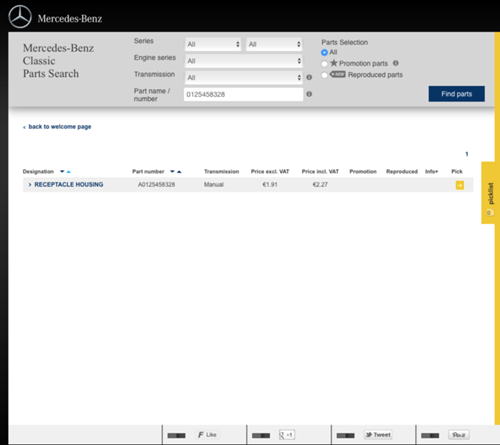Open the Engine series dropdown

click(244, 61)
